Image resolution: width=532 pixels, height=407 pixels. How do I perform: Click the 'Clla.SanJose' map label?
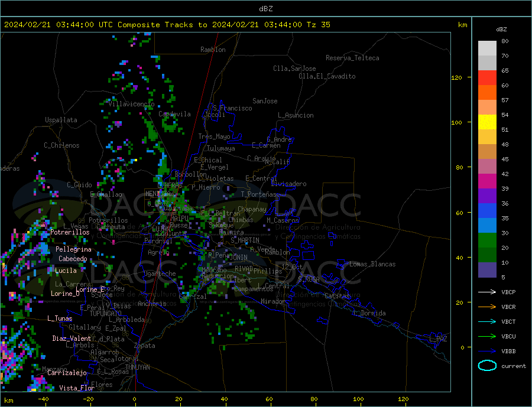[294, 69]
